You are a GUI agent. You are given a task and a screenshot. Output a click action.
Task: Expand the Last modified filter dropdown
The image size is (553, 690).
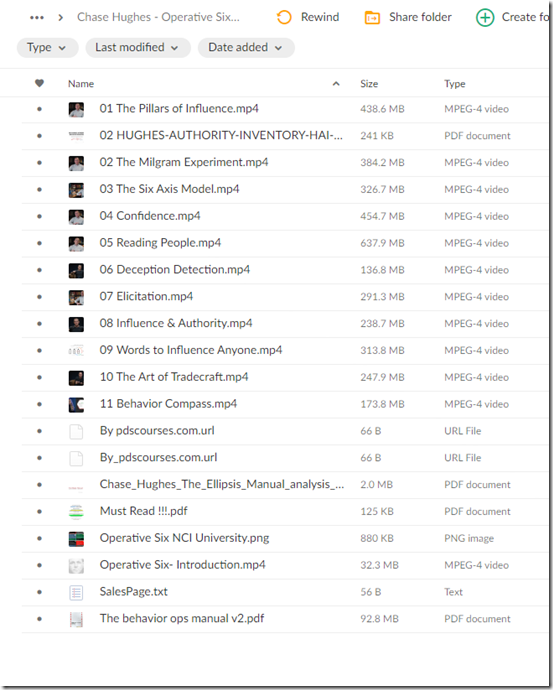(138, 48)
